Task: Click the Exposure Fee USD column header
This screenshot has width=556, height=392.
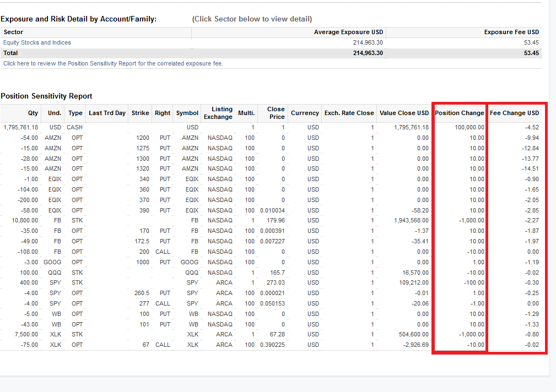Action: pyautogui.click(x=511, y=32)
